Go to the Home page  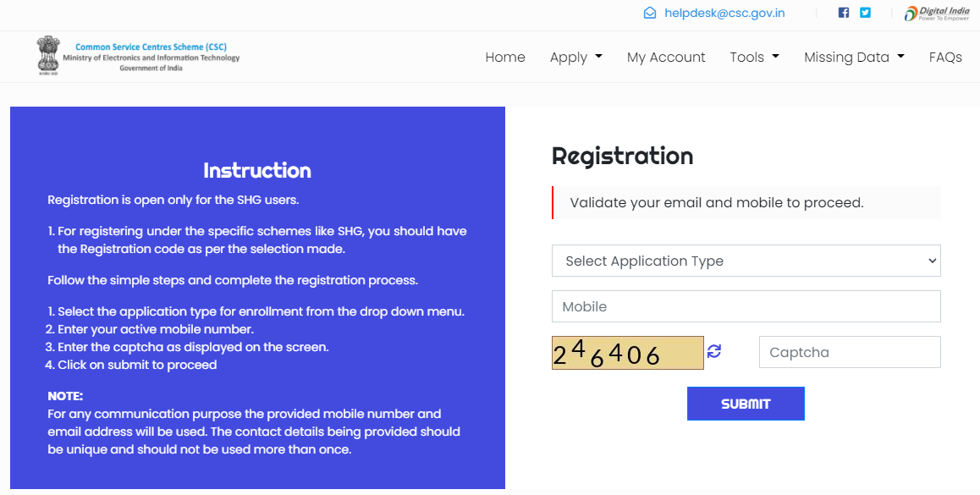505,57
